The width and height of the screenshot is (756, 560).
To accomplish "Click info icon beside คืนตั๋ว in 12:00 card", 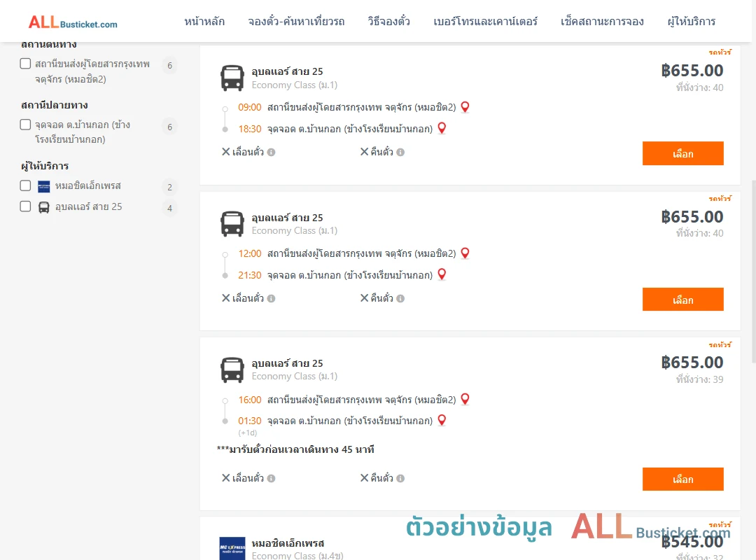I will pos(400,299).
